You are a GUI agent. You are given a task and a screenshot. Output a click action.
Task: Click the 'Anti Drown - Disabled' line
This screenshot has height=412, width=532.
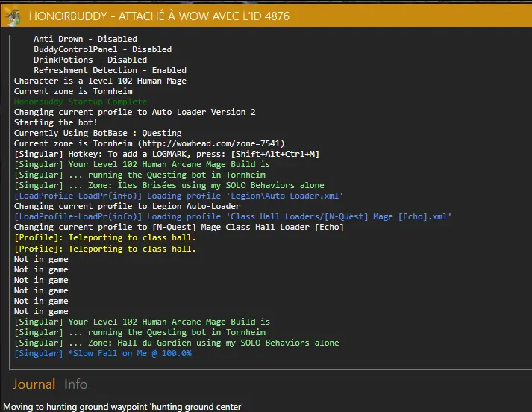(x=85, y=39)
